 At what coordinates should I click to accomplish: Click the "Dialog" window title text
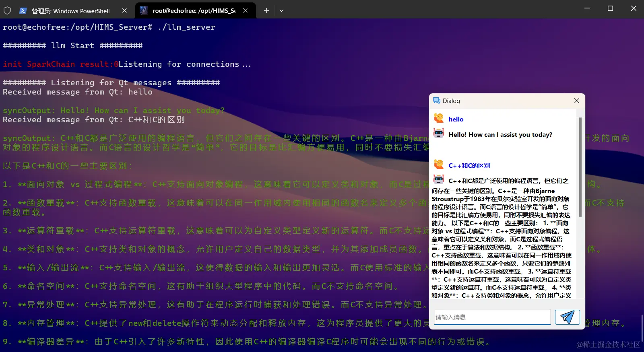pos(451,101)
